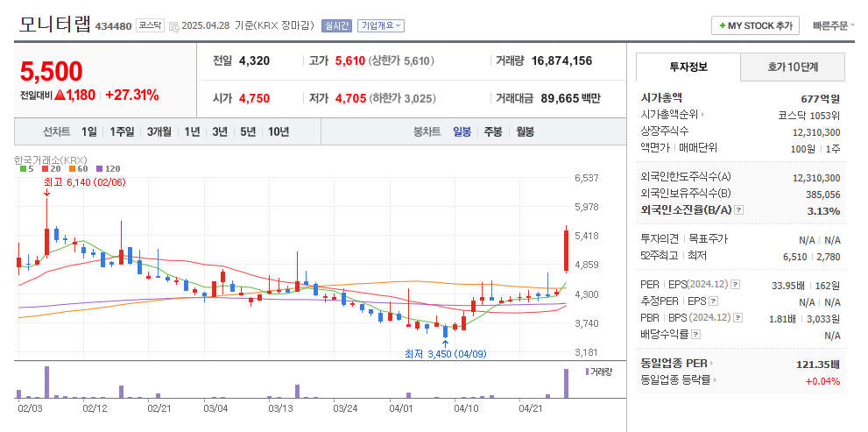Click the clock icon beside the date 2025.04.28
868x432 pixels.
click(x=173, y=26)
